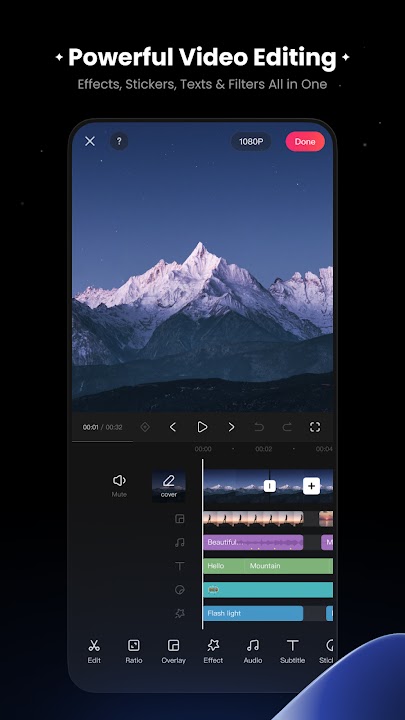Image resolution: width=405 pixels, height=720 pixels.
Task: Open the Edit tool
Action: pyautogui.click(x=94, y=651)
